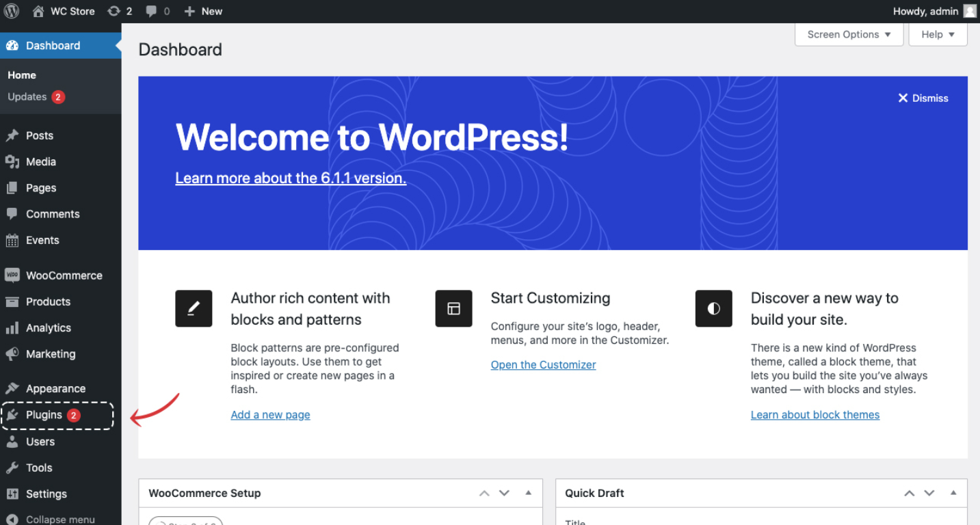Click the pencil icon beside Author rich content
The height and width of the screenshot is (525, 980).
pos(194,308)
